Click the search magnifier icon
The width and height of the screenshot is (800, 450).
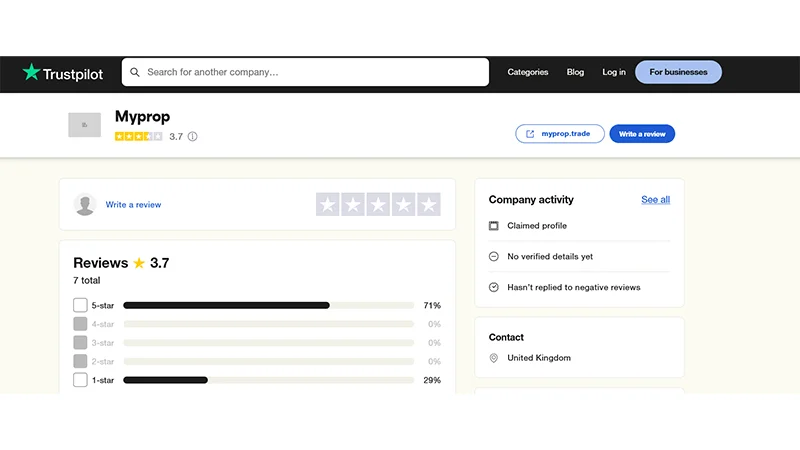tap(135, 72)
